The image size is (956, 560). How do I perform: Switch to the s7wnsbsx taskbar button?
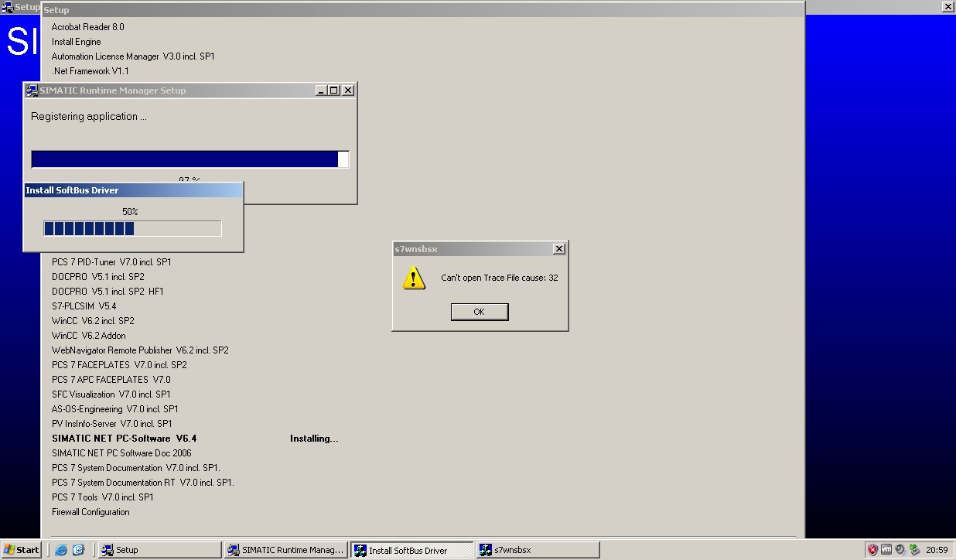coord(538,550)
